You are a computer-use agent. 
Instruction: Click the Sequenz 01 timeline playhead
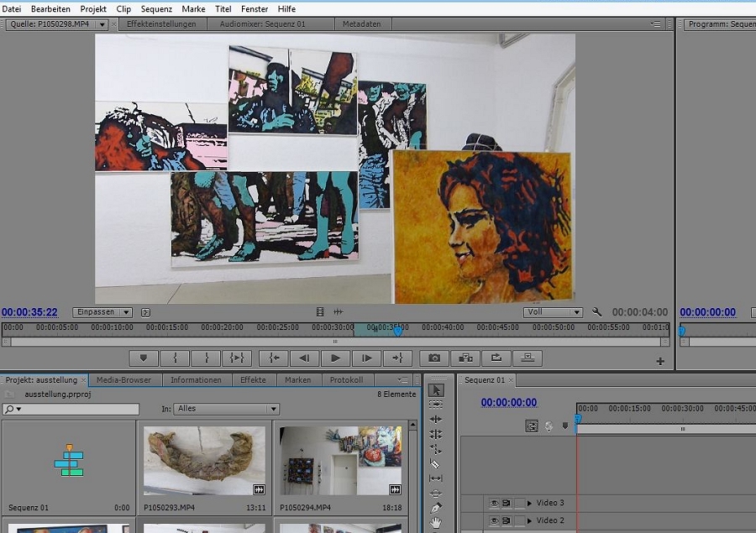(x=578, y=418)
